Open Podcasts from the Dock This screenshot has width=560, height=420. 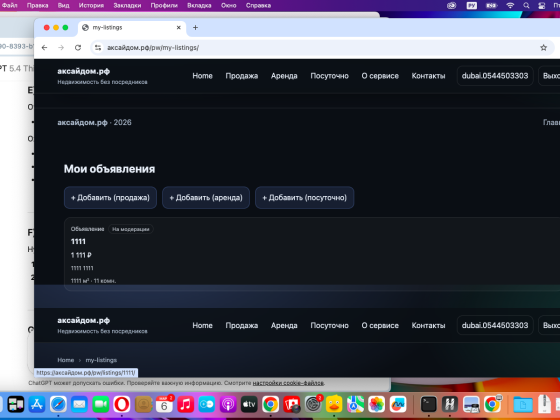pyautogui.click(x=228, y=404)
